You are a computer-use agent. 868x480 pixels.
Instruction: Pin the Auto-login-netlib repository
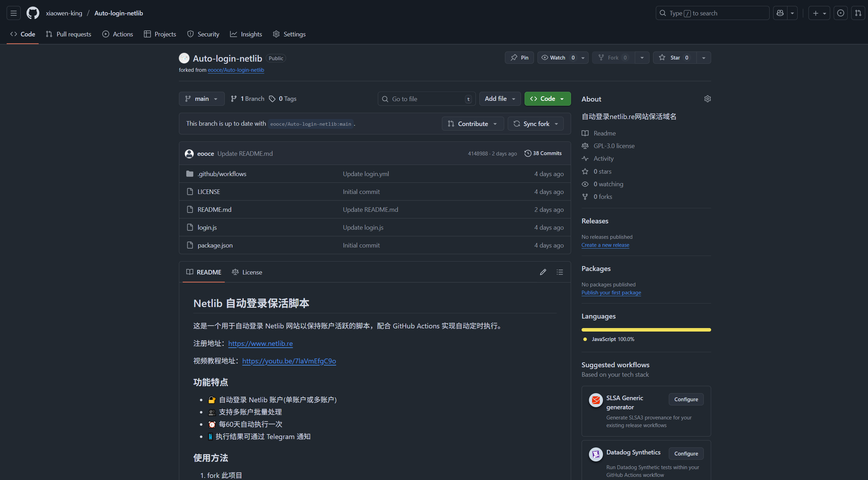(519, 58)
